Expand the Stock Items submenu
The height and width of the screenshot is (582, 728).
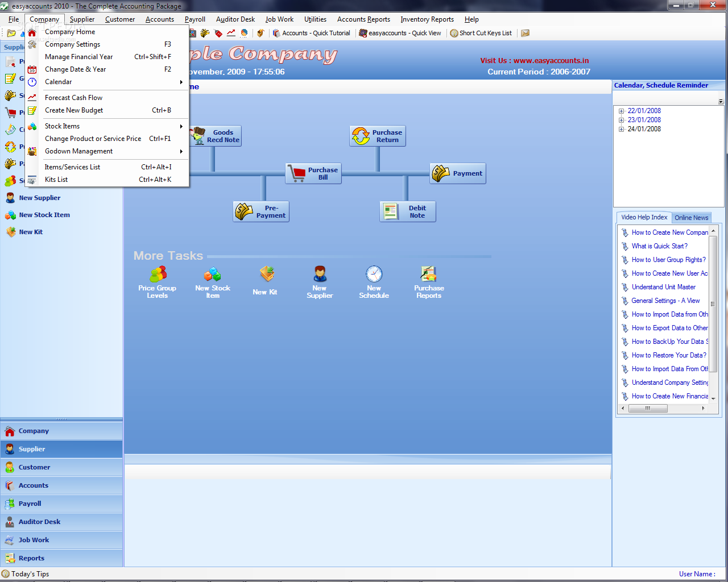107,126
